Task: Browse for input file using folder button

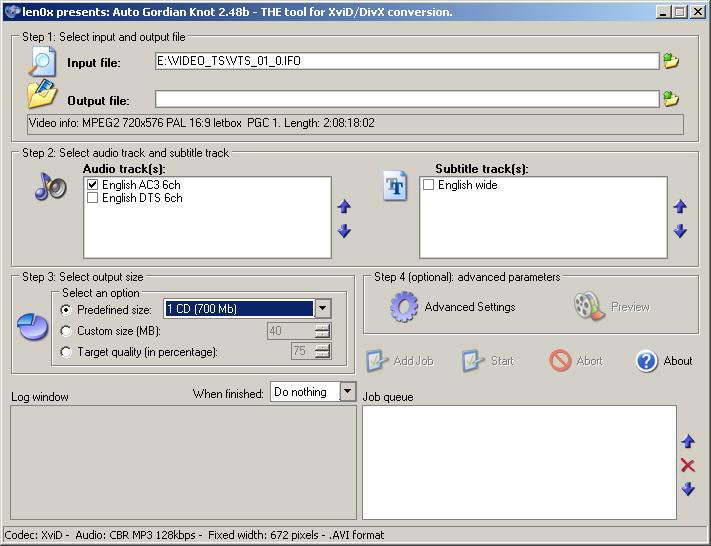Action: coord(671,60)
